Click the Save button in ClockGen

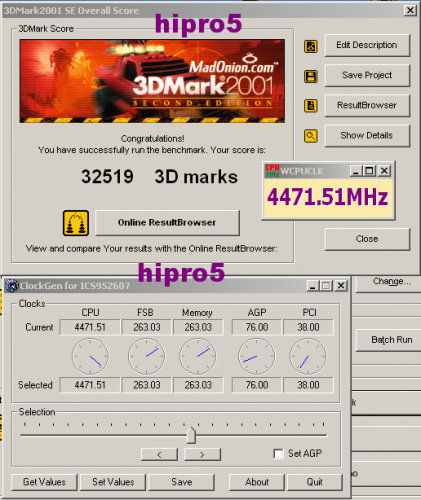(x=181, y=482)
